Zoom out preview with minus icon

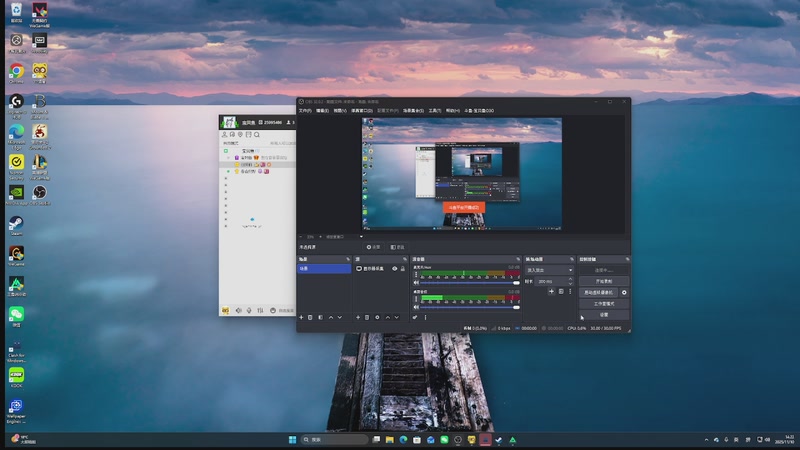pos(301,237)
